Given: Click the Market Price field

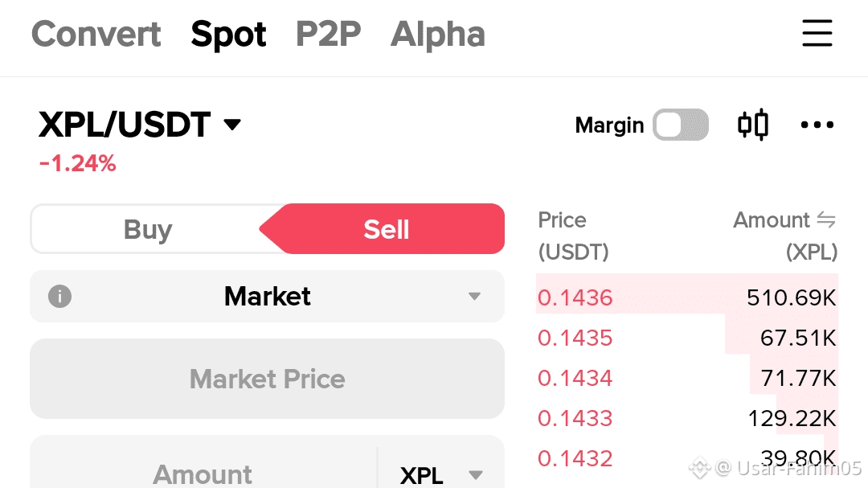Looking at the screenshot, I should click(x=267, y=379).
